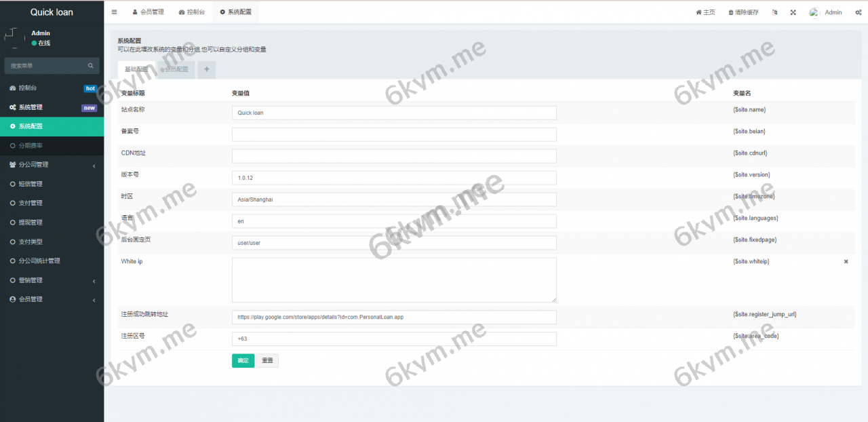Remove the White ip row with x icon
868x422 pixels.
(846, 261)
